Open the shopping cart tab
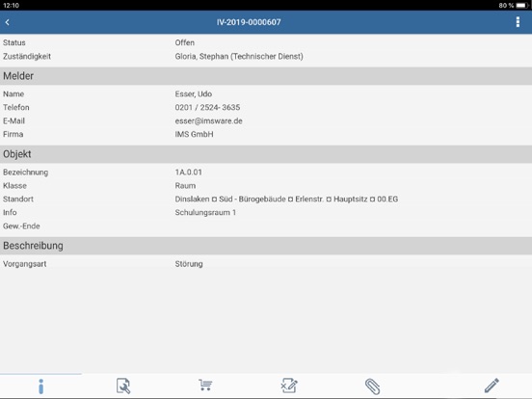This screenshot has height=399, width=532. [x=205, y=386]
